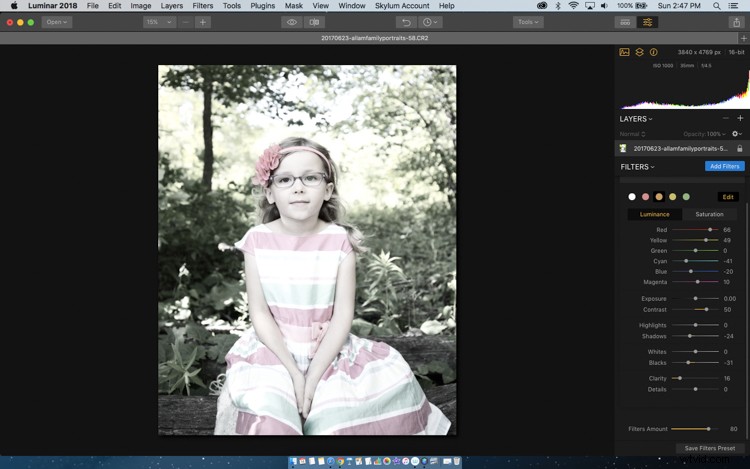Open the Skylum Account menu
750x469 pixels.
pyautogui.click(x=402, y=6)
